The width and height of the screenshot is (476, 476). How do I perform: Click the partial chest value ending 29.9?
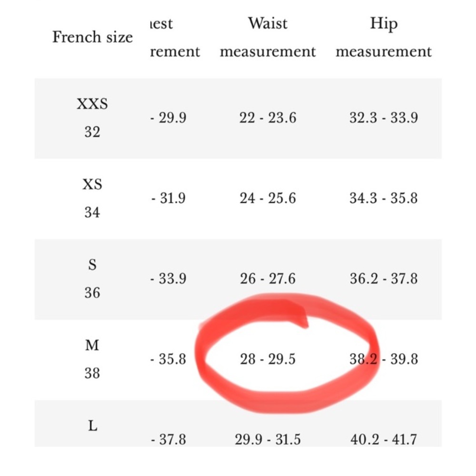point(168,118)
